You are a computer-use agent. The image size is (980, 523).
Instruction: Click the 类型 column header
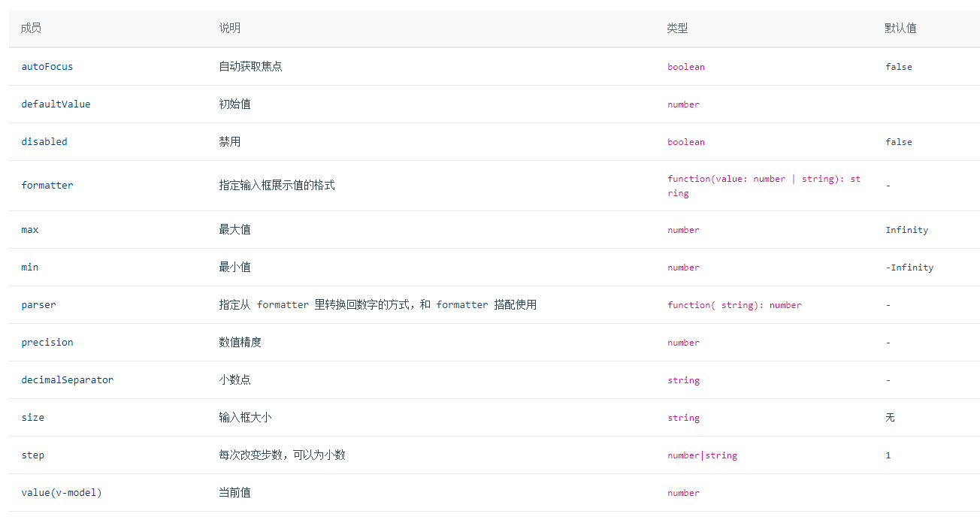click(x=674, y=28)
